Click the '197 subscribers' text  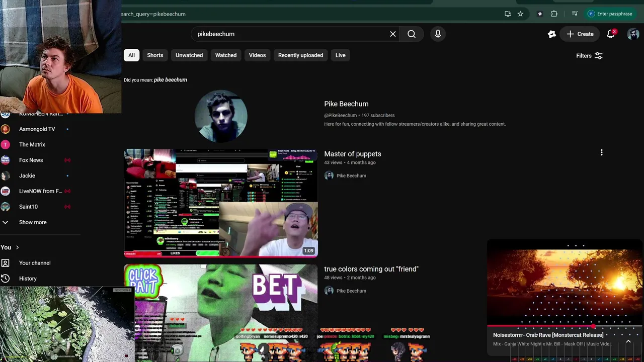378,116
